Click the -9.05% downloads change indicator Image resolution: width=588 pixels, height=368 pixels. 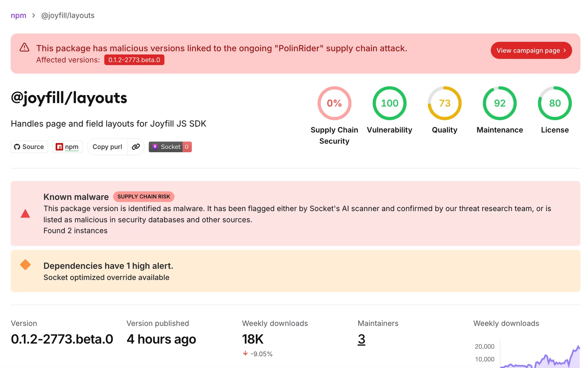point(258,354)
